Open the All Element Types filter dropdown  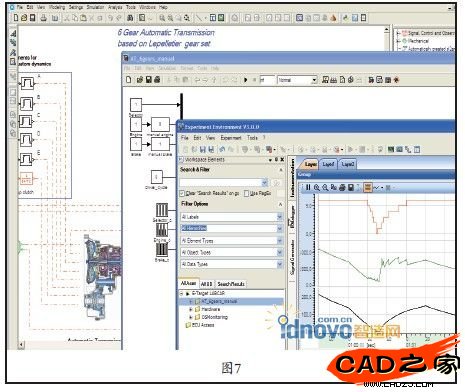coord(279,241)
